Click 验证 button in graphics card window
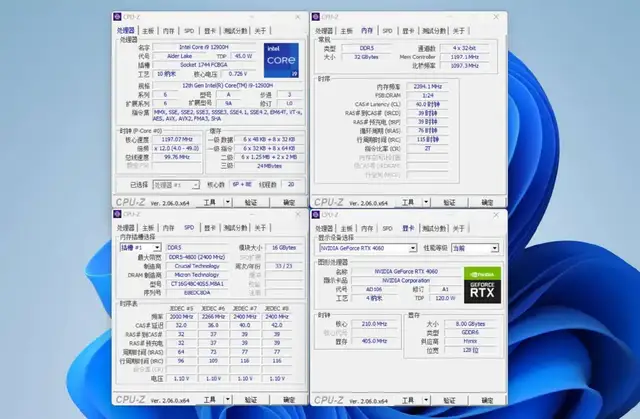The width and height of the screenshot is (640, 419). pyautogui.click(x=449, y=400)
